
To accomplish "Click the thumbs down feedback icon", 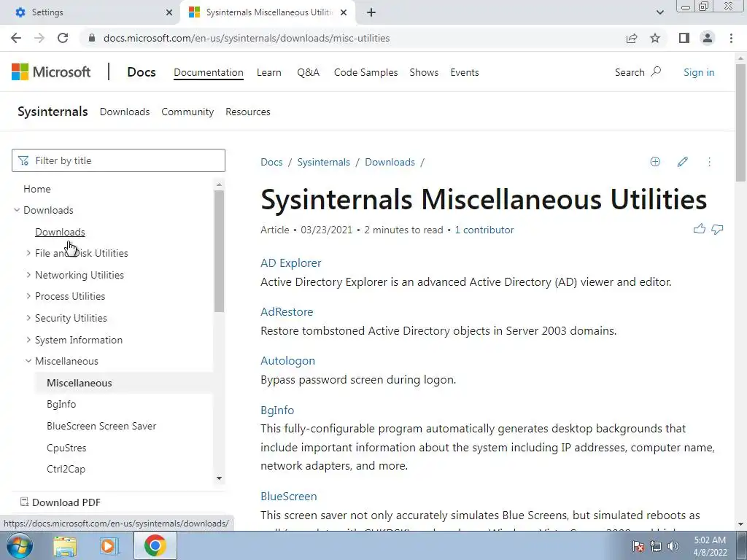I will click(x=717, y=229).
